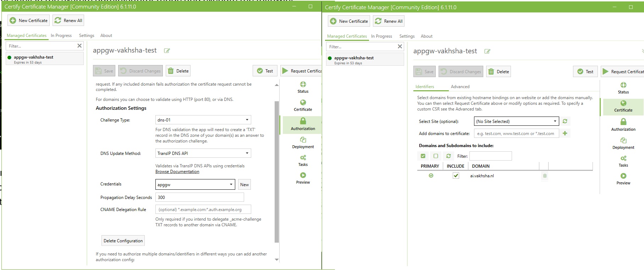Set ai.vakhsha.nl as the PRIMARY domain

(x=431, y=175)
